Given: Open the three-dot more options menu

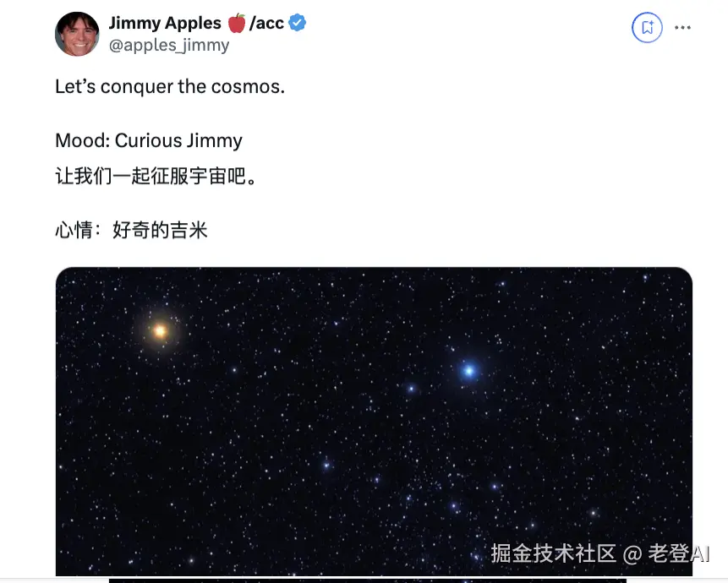Looking at the screenshot, I should click(682, 28).
